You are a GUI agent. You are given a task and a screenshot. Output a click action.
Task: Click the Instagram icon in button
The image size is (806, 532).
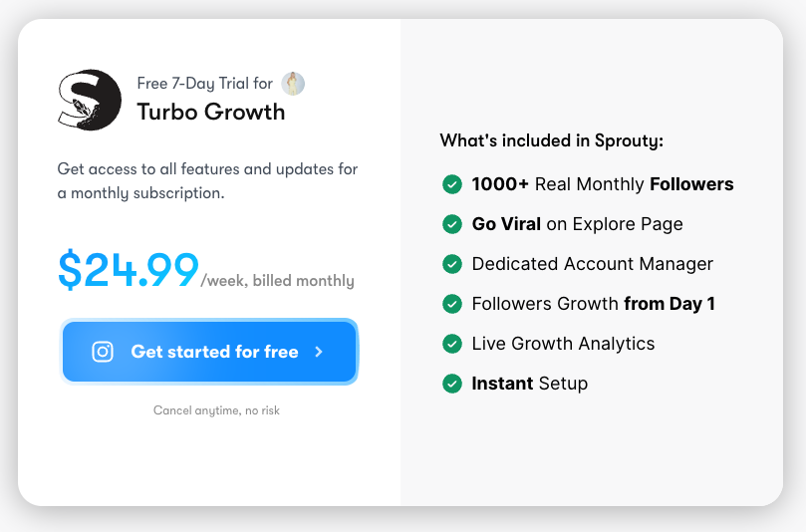(x=103, y=352)
